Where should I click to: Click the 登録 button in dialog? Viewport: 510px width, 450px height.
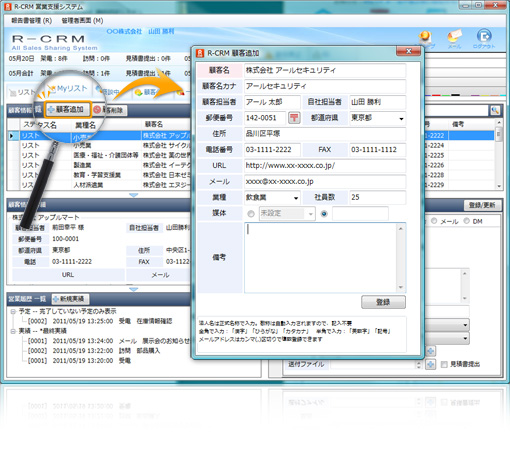[x=383, y=302]
